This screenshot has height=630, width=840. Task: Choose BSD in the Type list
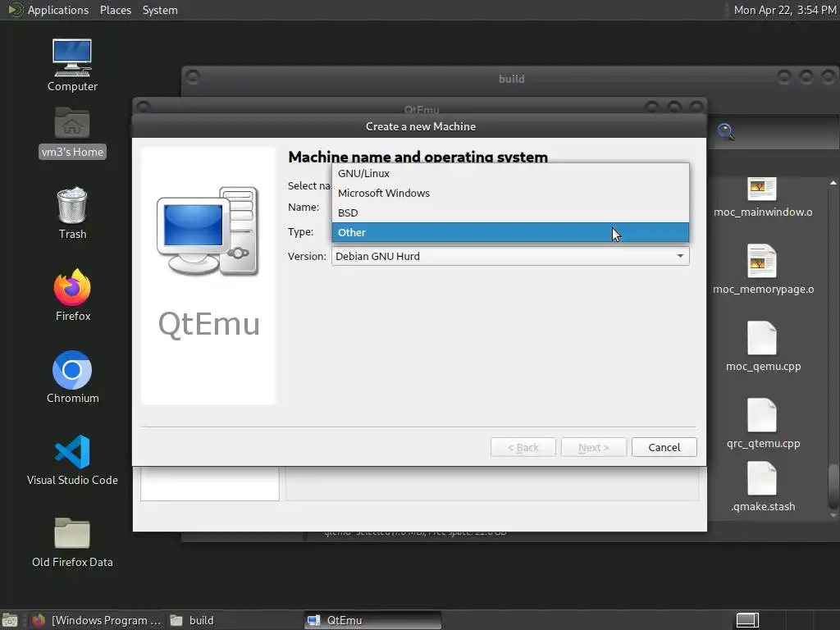point(510,212)
